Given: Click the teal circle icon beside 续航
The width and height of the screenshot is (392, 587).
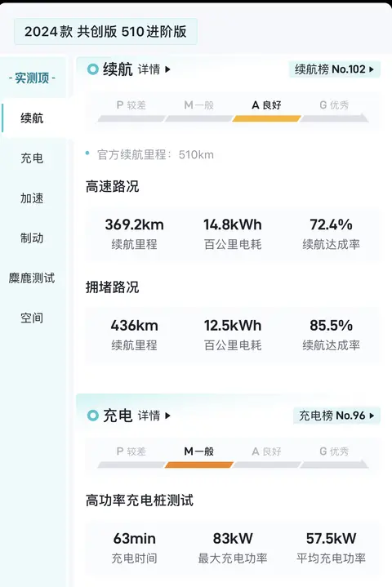Looking at the screenshot, I should point(92,69).
